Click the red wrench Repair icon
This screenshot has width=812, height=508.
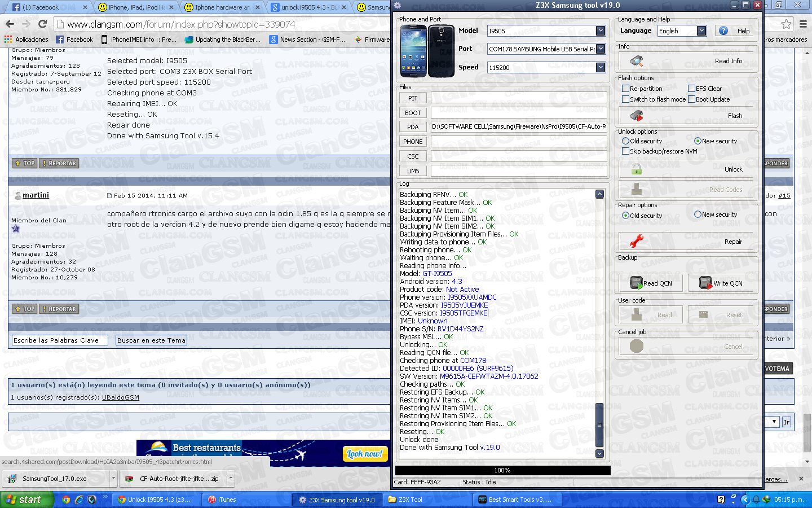637,242
